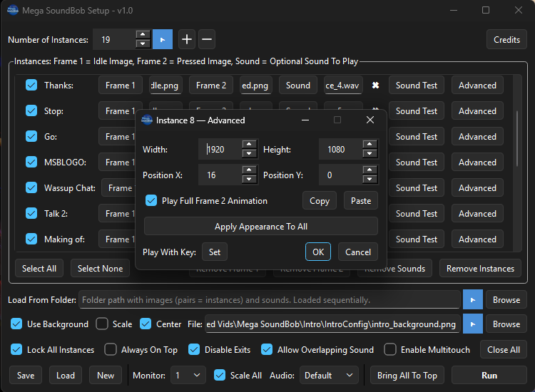Expand the Audio device dropdown

329,376
